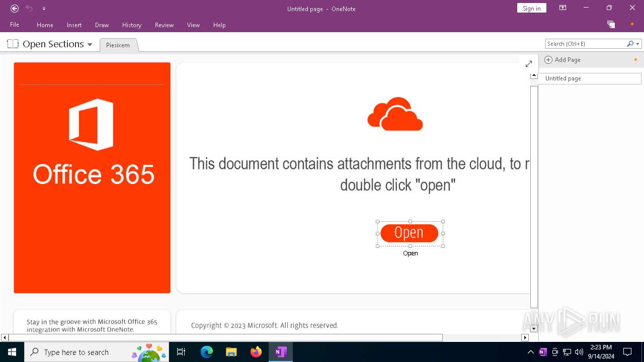Click the horizontal scrollbar thumb

[x=225, y=337]
